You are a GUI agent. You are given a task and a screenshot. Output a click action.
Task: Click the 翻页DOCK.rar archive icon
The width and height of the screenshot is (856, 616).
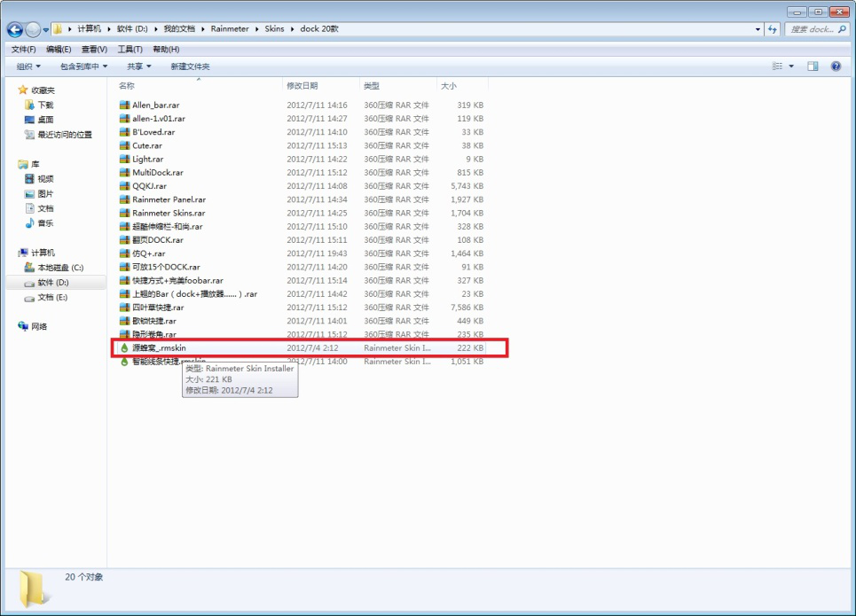click(124, 240)
